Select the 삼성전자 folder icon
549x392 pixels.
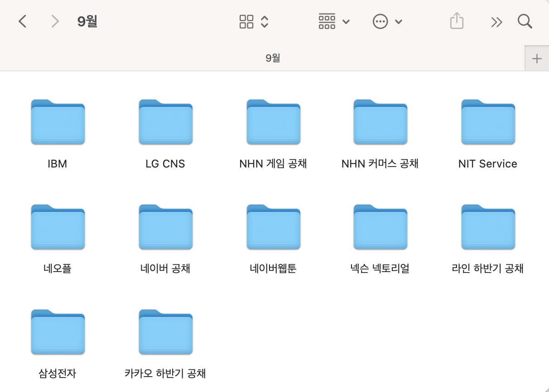point(58,332)
